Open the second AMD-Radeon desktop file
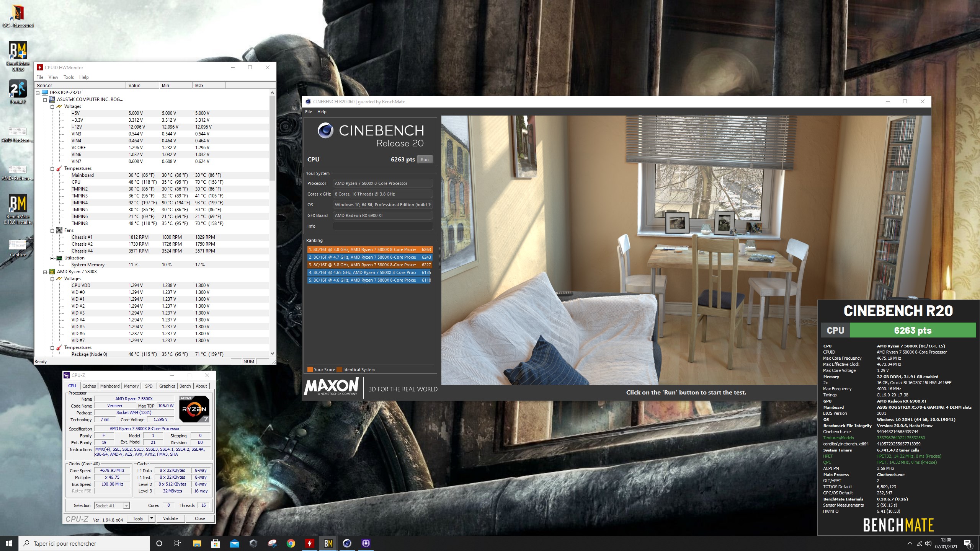 pyautogui.click(x=17, y=172)
